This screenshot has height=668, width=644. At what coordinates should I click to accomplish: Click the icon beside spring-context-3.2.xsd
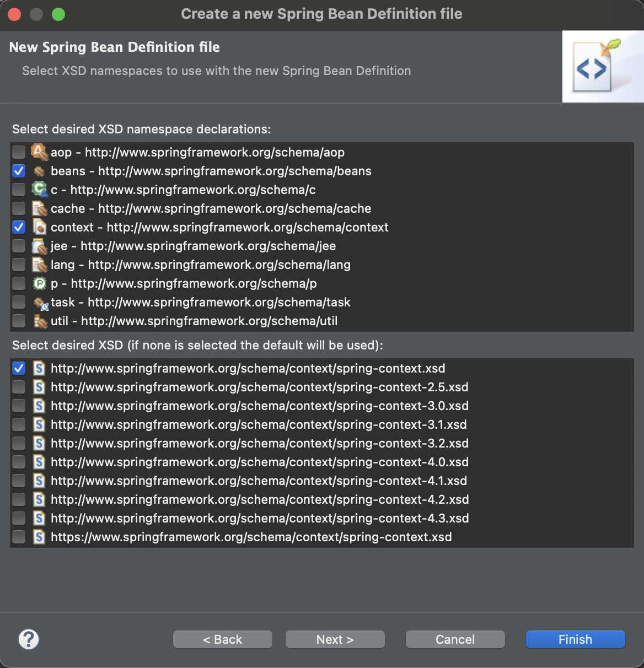tap(39, 443)
